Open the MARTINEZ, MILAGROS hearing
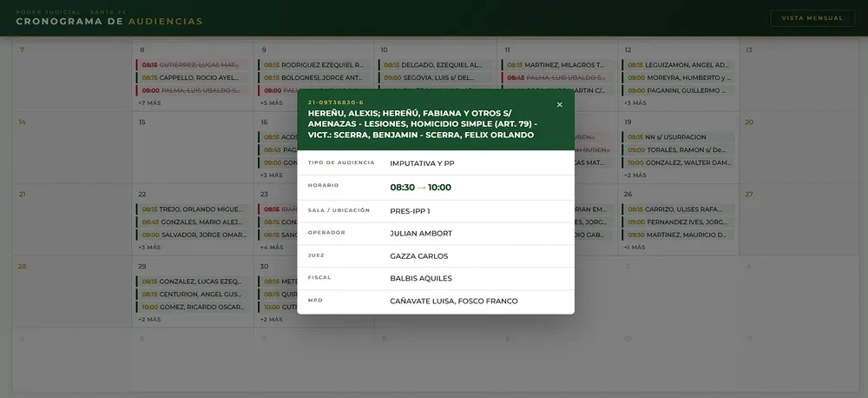Screen dimensions: 868x398 [557, 65]
